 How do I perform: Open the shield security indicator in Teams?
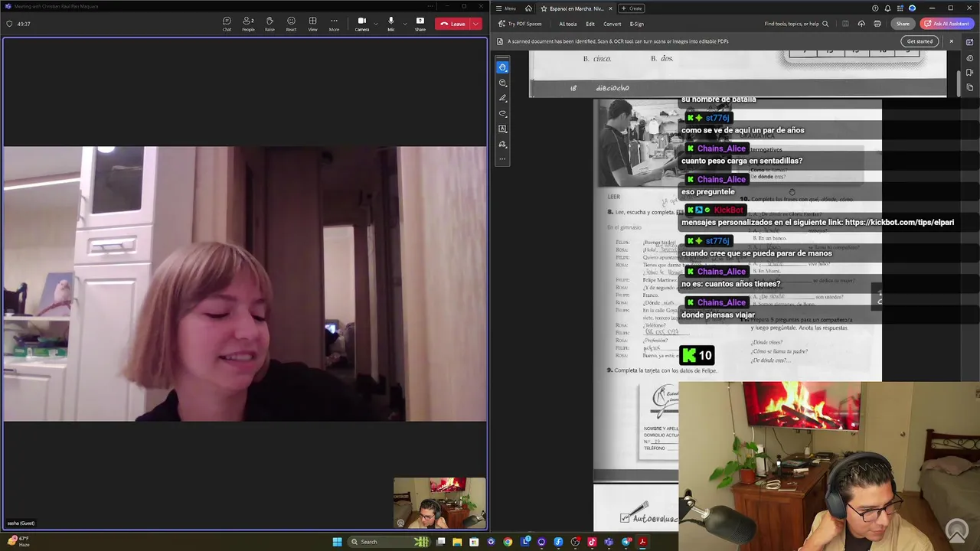(9, 24)
